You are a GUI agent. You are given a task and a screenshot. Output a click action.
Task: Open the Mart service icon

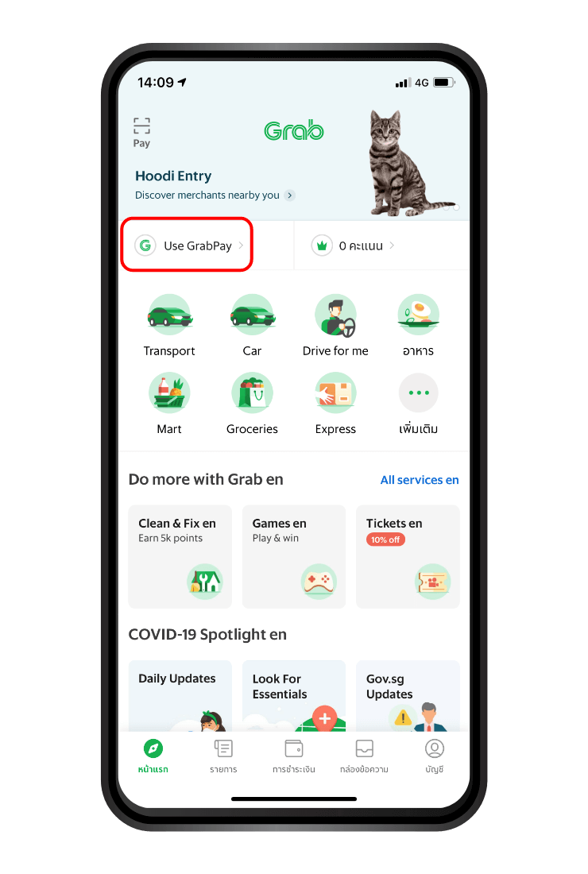click(x=169, y=393)
